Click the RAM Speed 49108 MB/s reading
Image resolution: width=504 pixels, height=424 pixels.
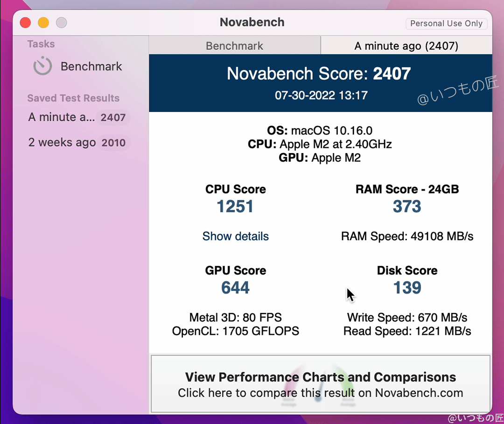pyautogui.click(x=407, y=236)
